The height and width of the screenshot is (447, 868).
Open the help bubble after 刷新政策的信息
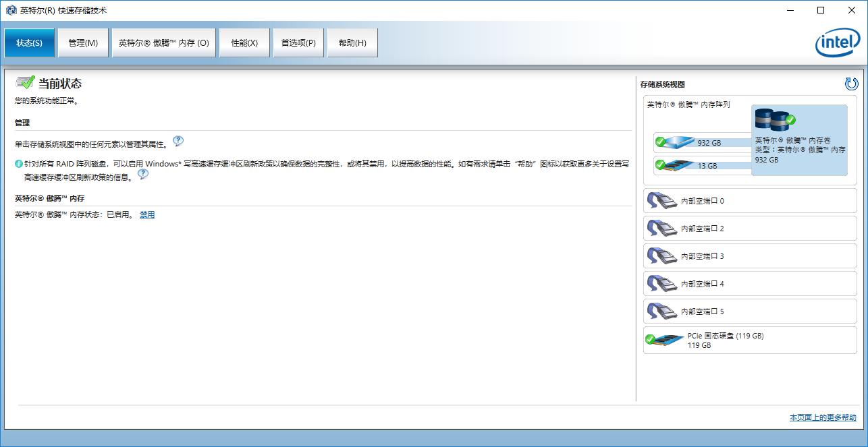click(x=142, y=175)
